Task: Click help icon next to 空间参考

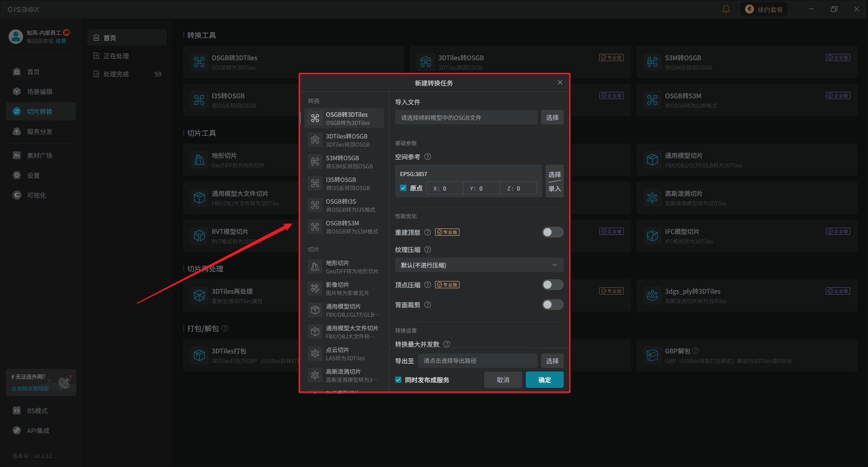Action: pyautogui.click(x=428, y=157)
